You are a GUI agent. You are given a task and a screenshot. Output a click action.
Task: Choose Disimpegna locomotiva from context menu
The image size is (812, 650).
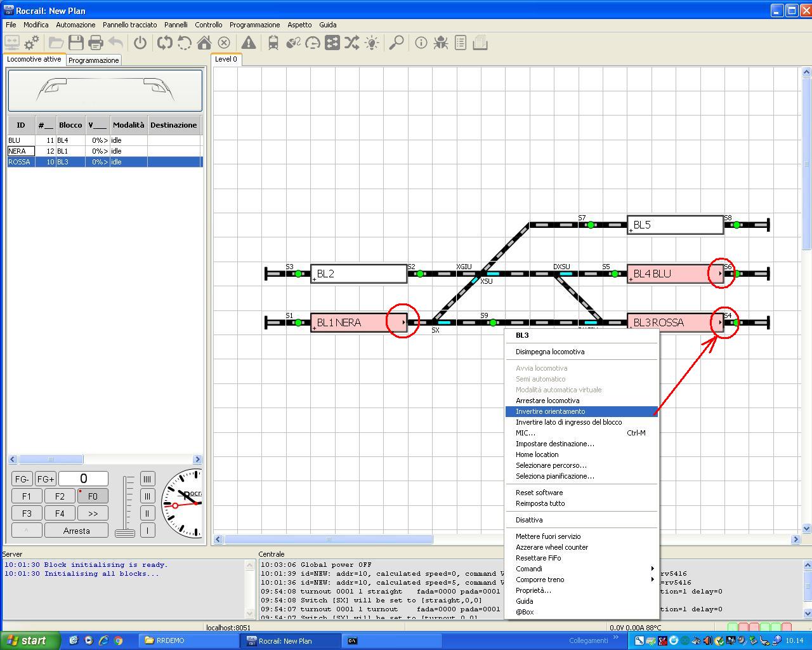point(582,352)
